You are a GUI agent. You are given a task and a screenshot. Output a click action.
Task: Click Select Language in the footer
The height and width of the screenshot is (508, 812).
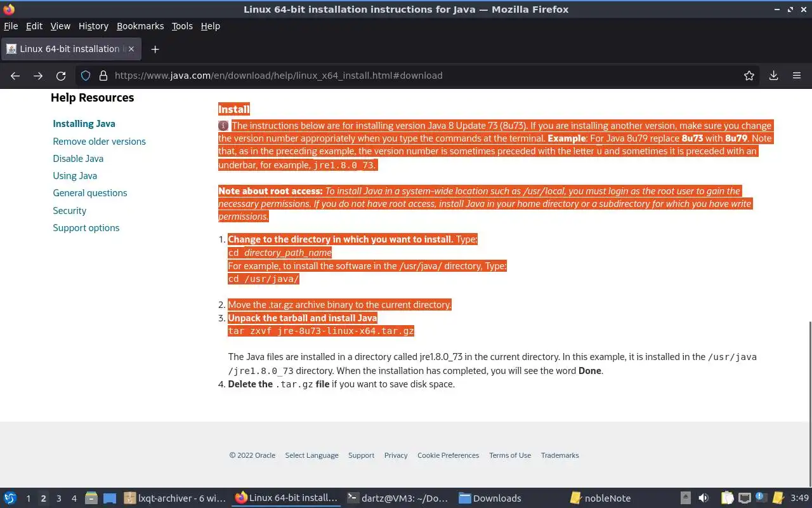(x=311, y=455)
